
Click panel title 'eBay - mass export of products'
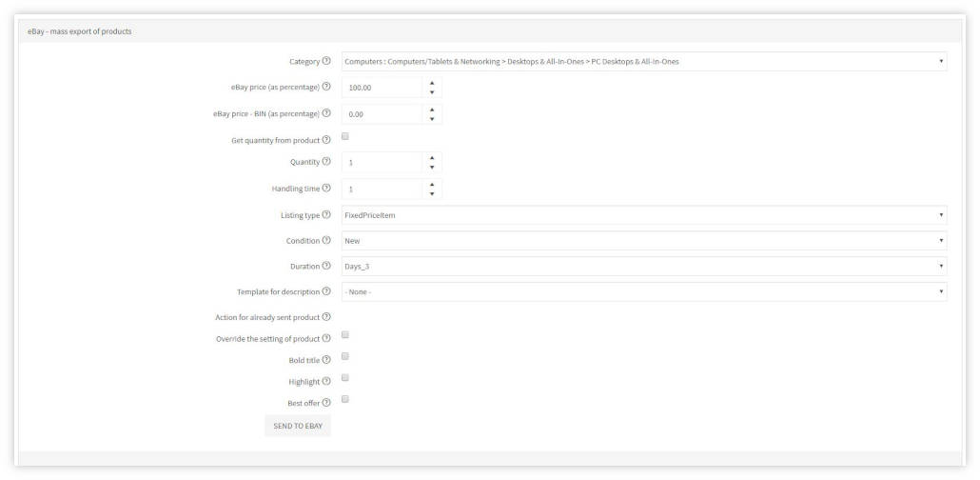pyautogui.click(x=79, y=31)
